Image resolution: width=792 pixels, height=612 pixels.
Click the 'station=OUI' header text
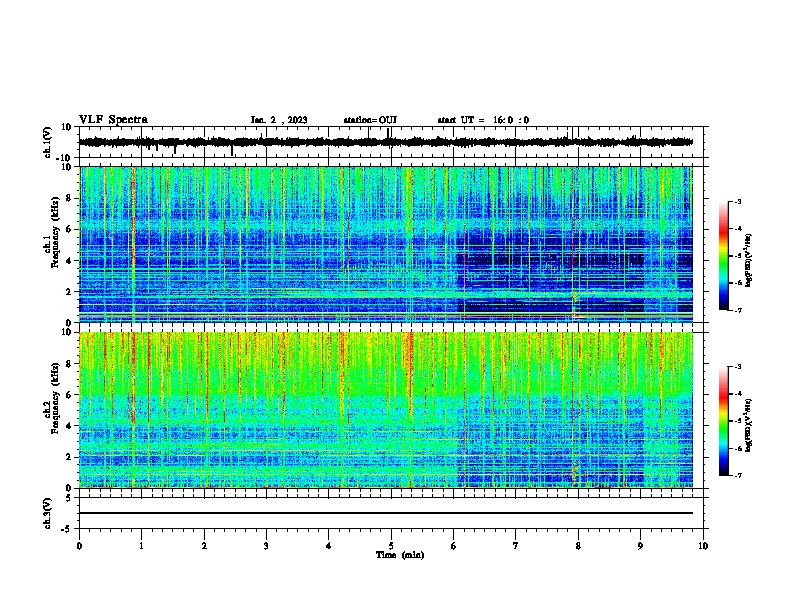coord(370,120)
